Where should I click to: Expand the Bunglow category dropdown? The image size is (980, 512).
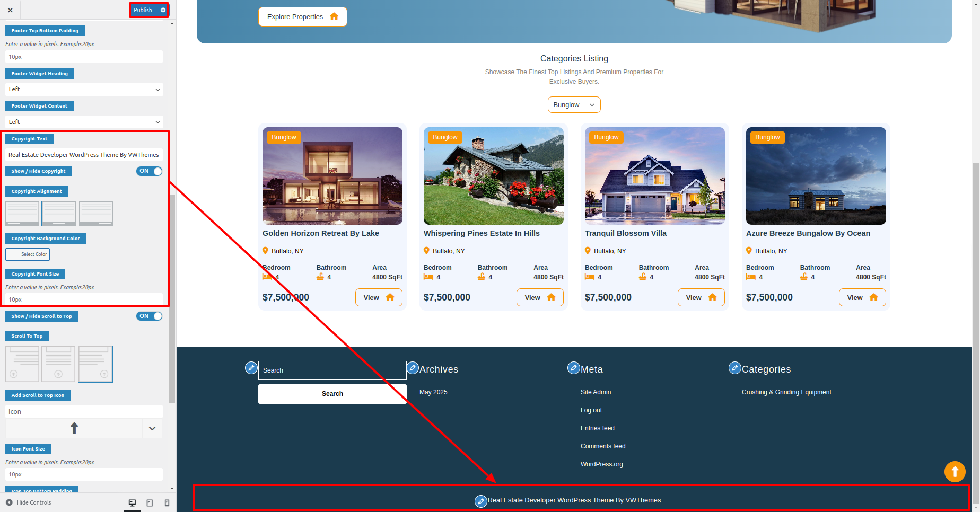(x=574, y=105)
